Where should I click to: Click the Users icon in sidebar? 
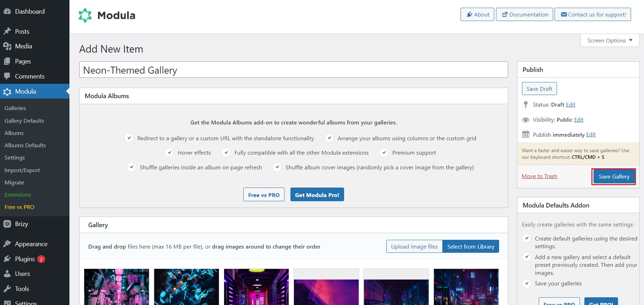point(7,274)
